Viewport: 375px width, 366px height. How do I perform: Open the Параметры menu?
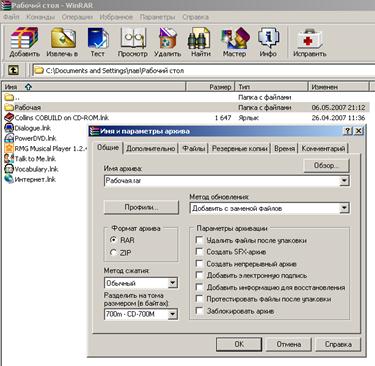(157, 17)
